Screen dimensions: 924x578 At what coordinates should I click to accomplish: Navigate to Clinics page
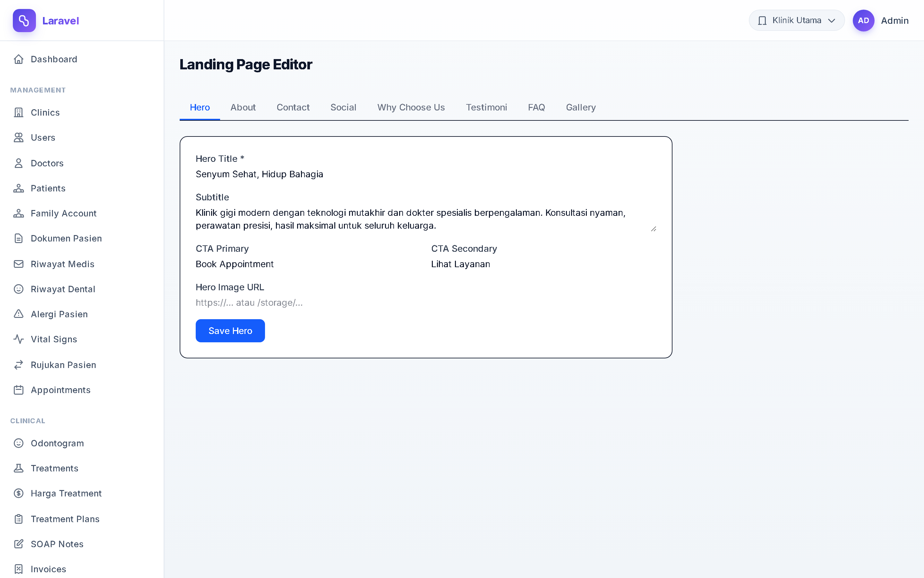[x=82, y=112]
